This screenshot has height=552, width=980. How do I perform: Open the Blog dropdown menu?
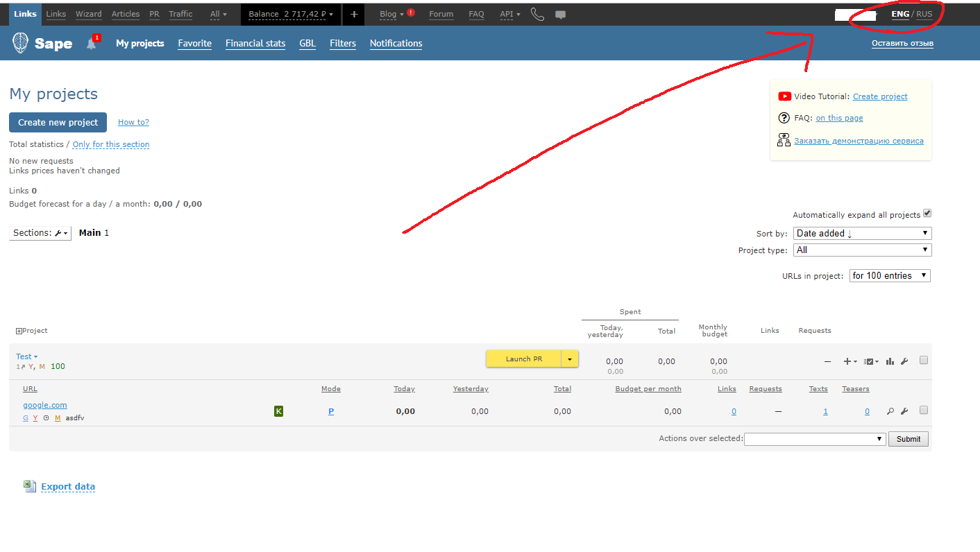point(391,14)
